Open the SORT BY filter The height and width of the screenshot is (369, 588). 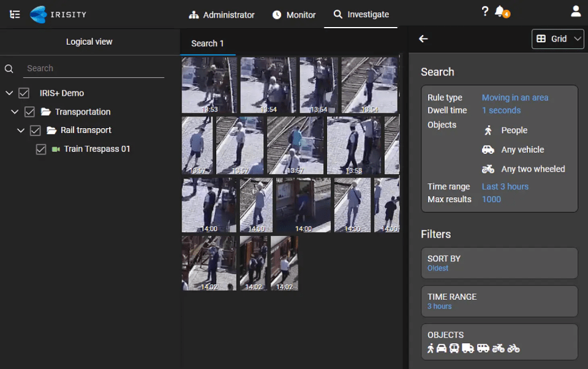pyautogui.click(x=499, y=263)
